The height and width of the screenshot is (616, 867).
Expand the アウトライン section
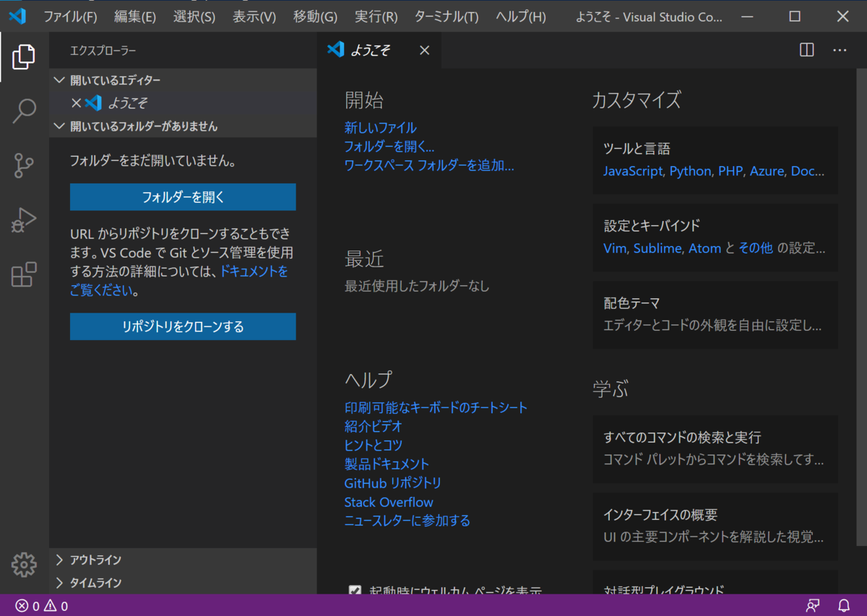[183, 560]
